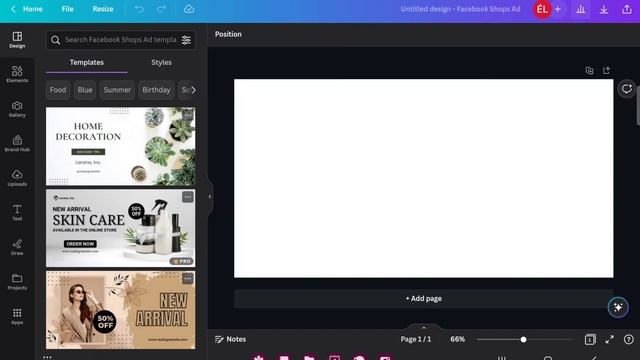
Task: Click the share upload icon in header
Action: pyautogui.click(x=627, y=9)
